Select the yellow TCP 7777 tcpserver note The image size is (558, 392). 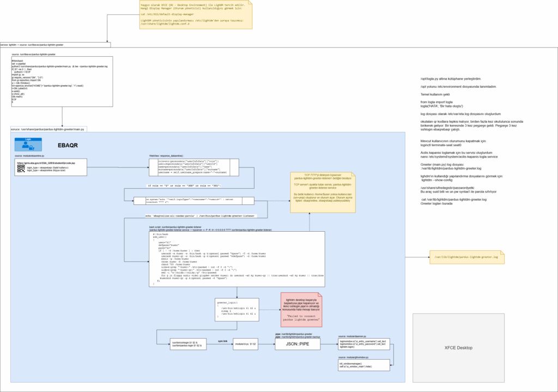tap(323, 192)
